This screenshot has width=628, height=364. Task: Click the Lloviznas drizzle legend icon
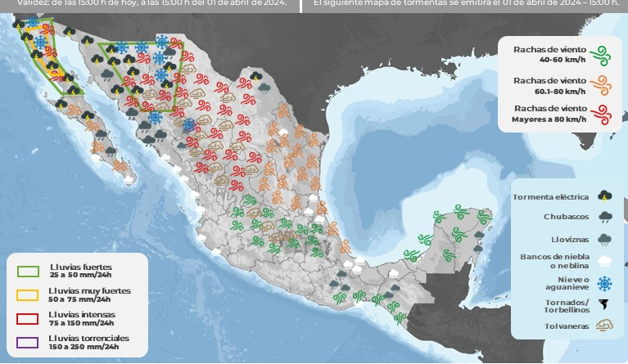click(x=604, y=239)
